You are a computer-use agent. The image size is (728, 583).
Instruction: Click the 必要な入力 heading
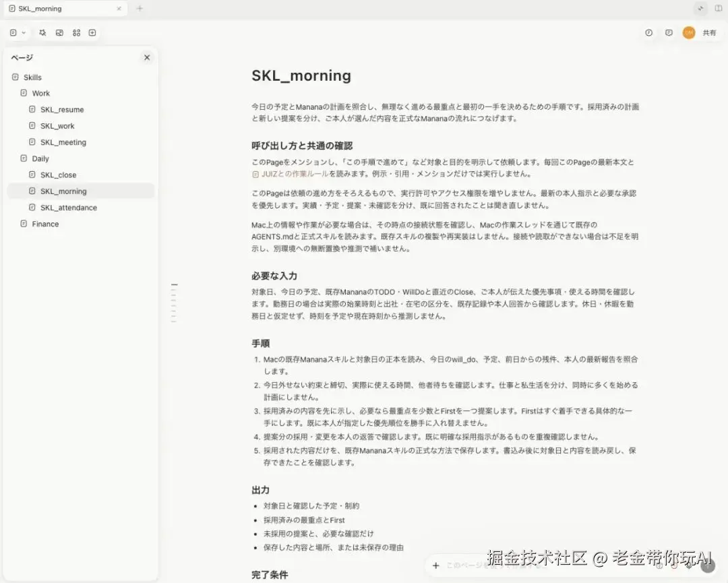coord(274,276)
